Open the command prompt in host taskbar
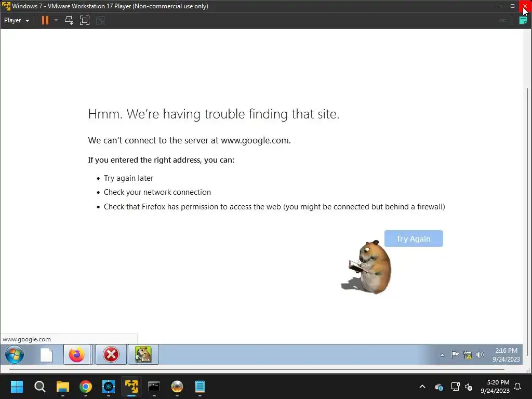This screenshot has height=399, width=532. click(154, 387)
